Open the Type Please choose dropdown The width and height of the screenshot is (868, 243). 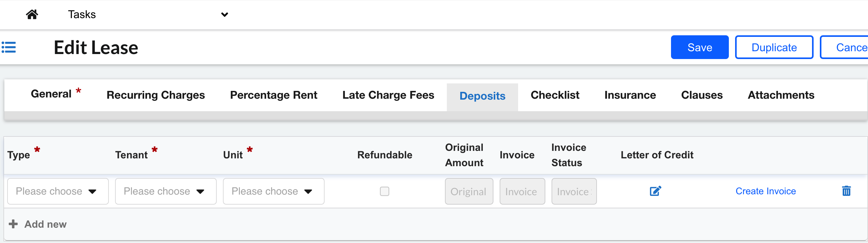click(x=58, y=191)
